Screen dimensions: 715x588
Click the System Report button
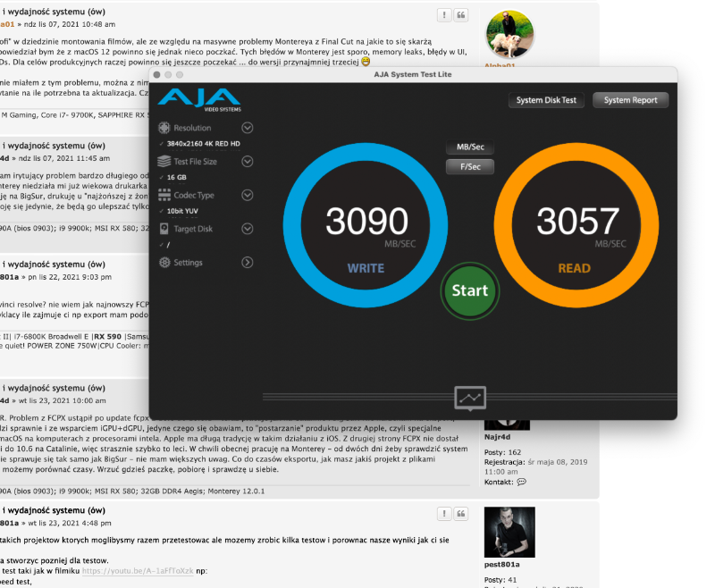pos(631,100)
